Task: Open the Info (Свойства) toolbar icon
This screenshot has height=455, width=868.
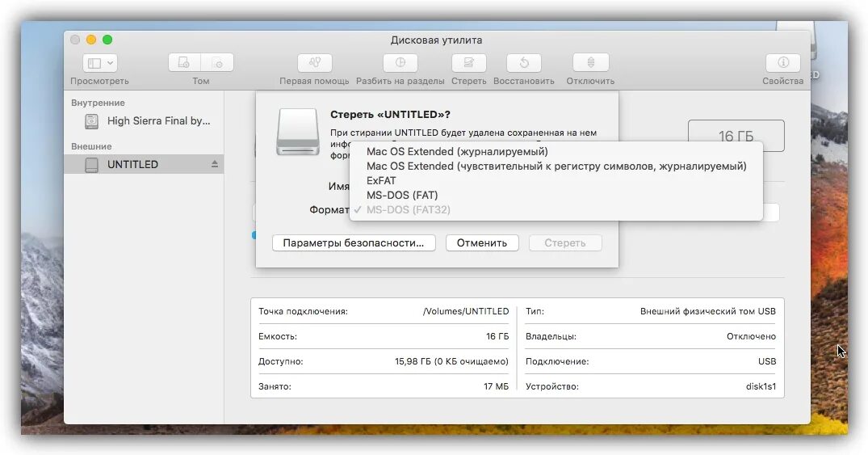Action: tap(782, 63)
